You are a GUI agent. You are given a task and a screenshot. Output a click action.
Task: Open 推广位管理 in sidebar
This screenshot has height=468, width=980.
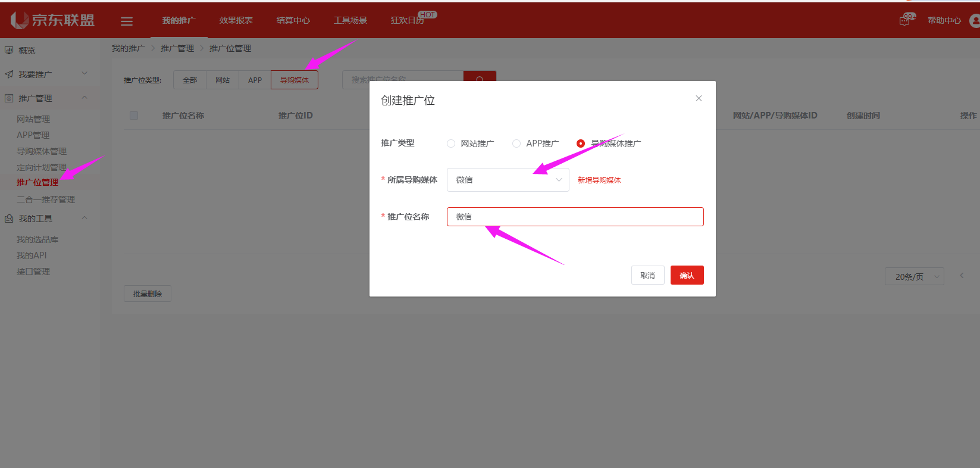coord(37,182)
